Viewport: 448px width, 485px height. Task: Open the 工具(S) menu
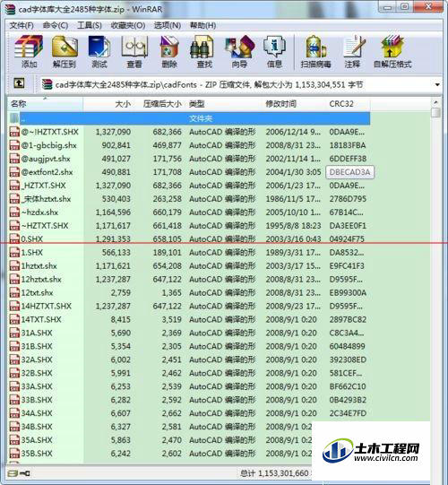coord(90,25)
